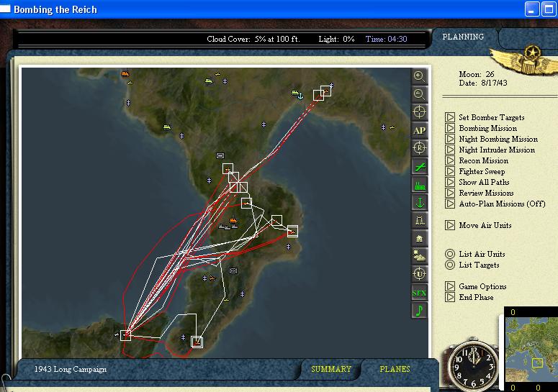
Task: Click the Europe minimap thumbnail
Action: click(x=531, y=350)
